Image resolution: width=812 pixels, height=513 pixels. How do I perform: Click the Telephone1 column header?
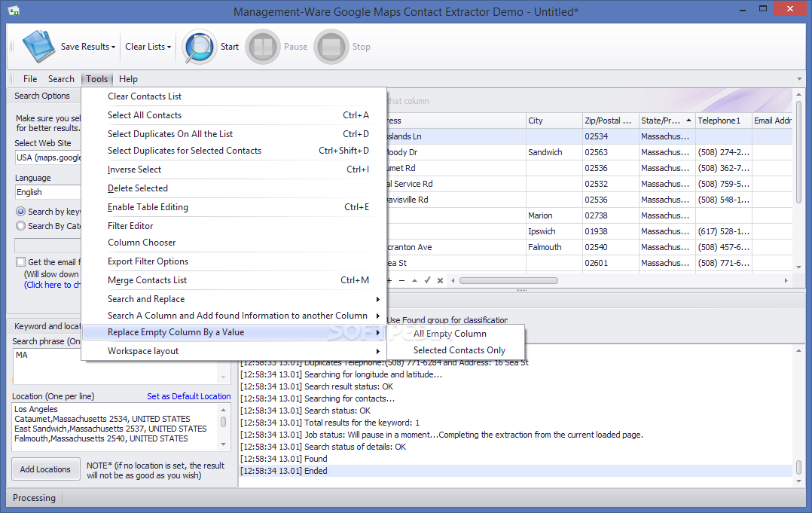pyautogui.click(x=723, y=120)
